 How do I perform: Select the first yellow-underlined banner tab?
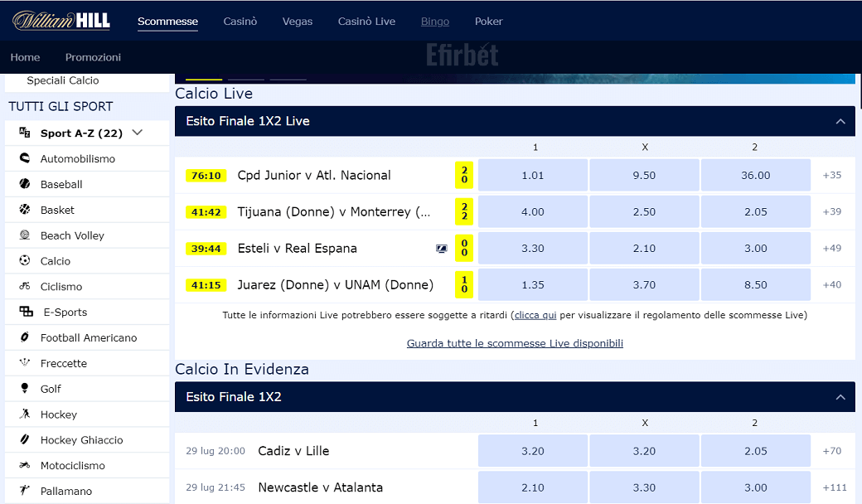pyautogui.click(x=204, y=79)
